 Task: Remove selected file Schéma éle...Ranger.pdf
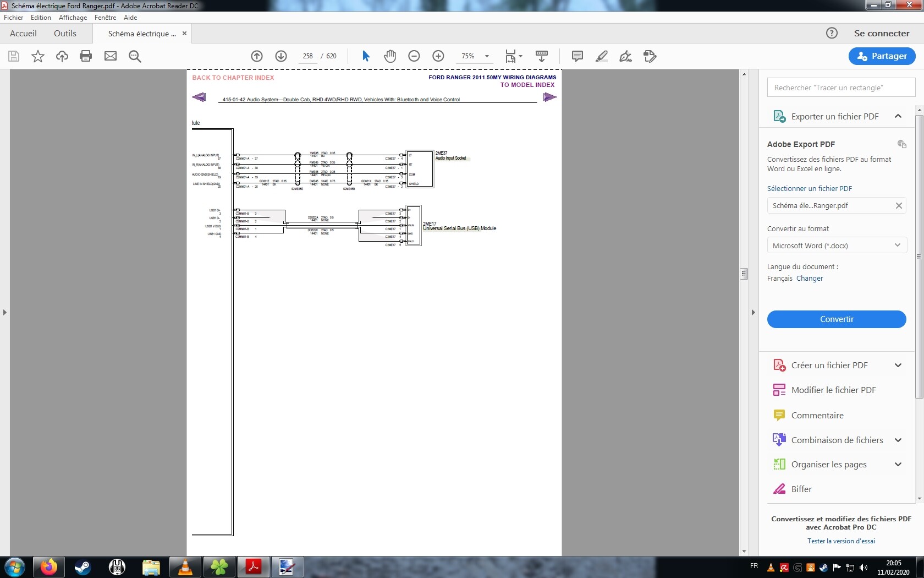click(899, 205)
